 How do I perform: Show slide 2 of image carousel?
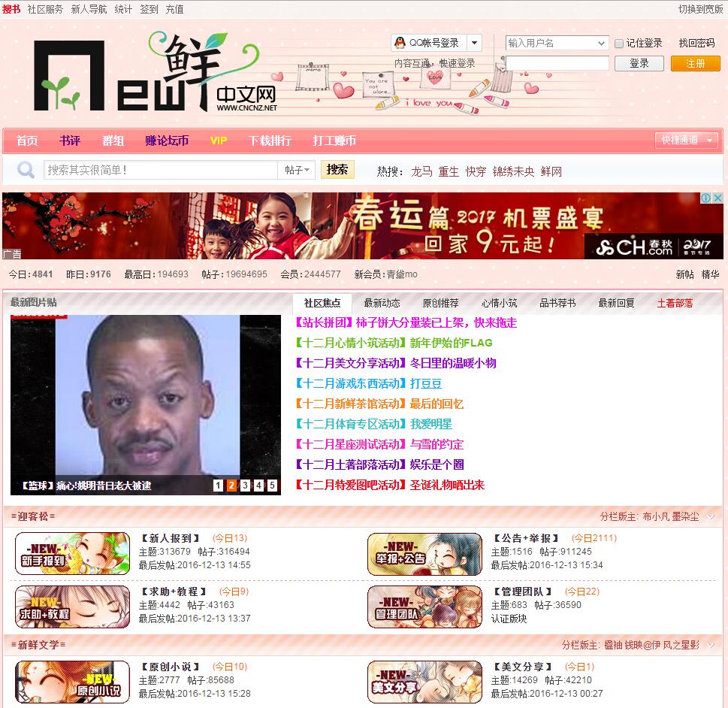click(231, 486)
